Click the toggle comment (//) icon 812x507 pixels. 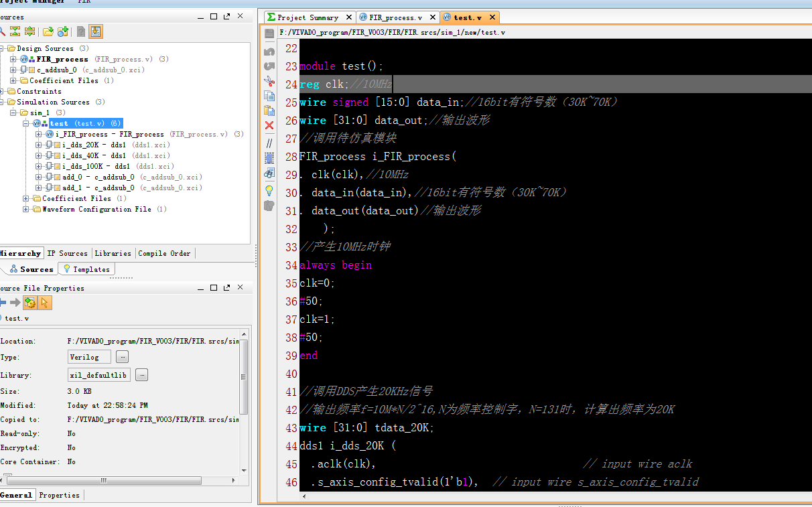269,143
